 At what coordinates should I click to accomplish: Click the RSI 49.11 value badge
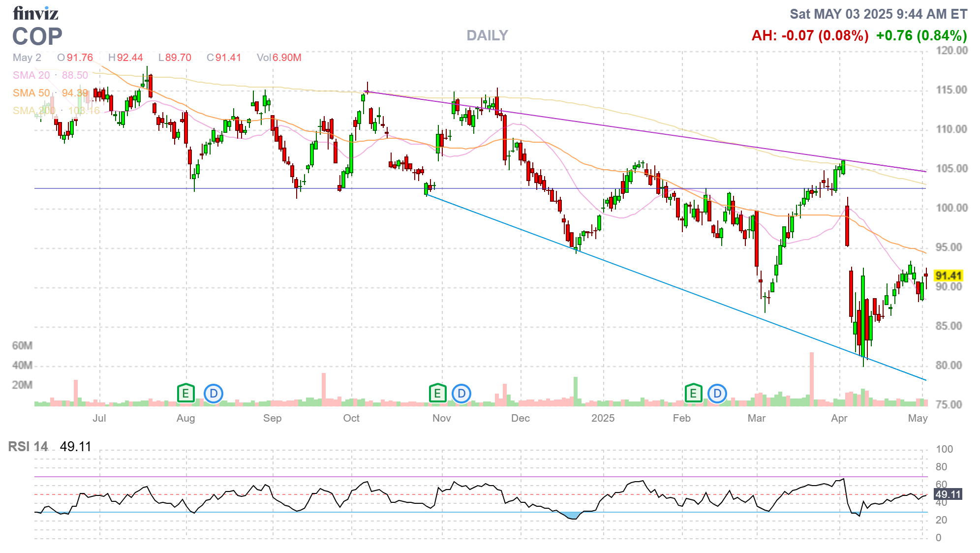click(948, 494)
